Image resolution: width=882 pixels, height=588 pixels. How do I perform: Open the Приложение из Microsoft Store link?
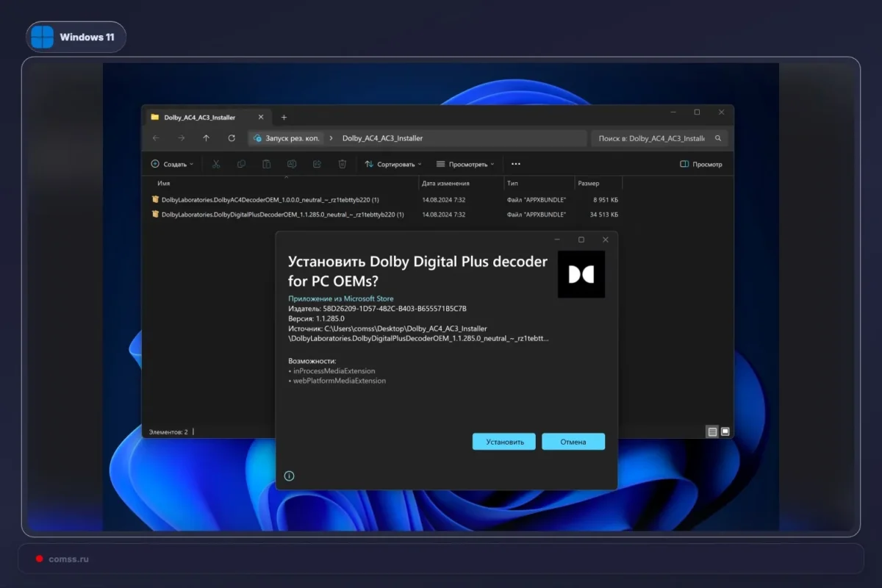[x=340, y=298]
